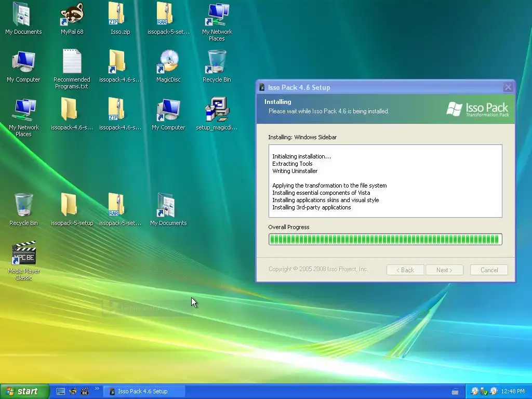The width and height of the screenshot is (532, 399).
Task: Click the Safely Remove Hardware tray icon
Action: [484, 392]
